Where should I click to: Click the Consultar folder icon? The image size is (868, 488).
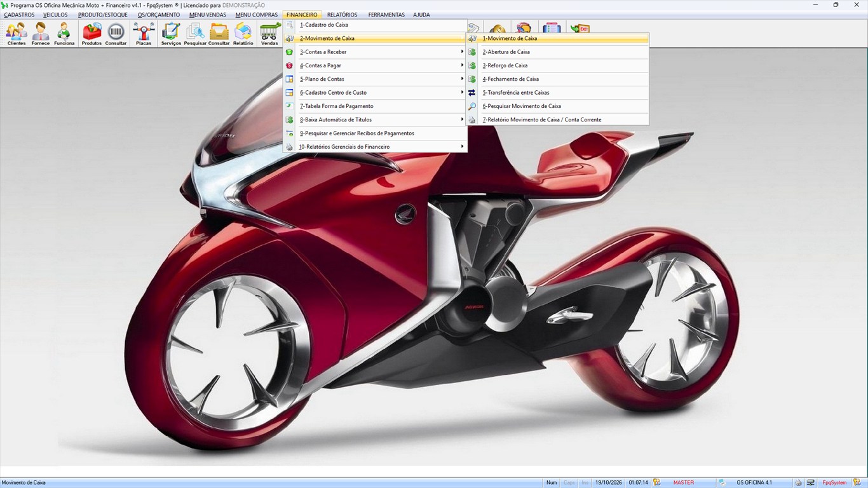point(219,34)
